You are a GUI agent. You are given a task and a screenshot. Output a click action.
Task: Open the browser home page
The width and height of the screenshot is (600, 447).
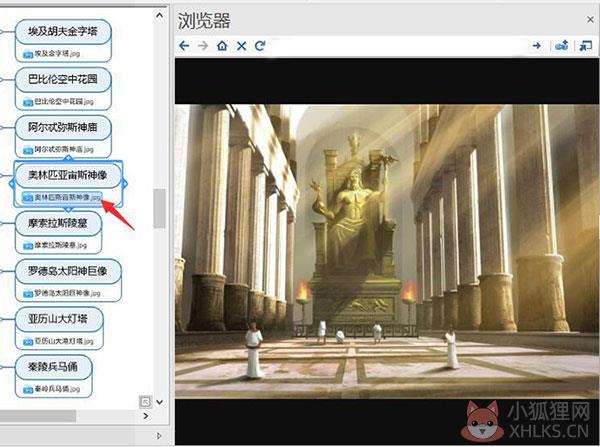(222, 46)
